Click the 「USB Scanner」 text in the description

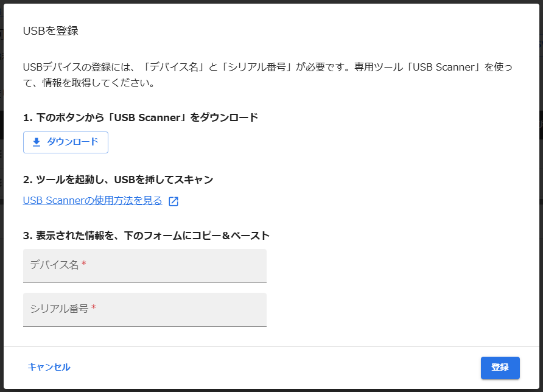coord(443,67)
